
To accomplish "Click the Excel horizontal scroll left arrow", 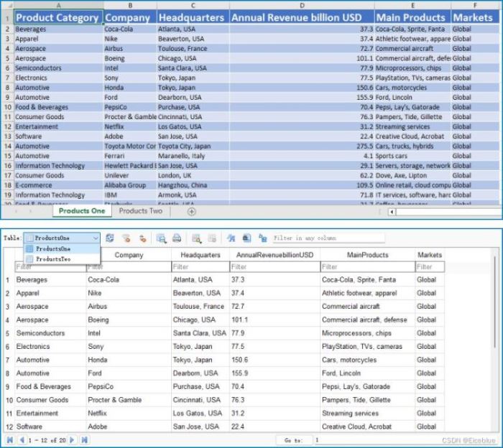I will 392,212.
